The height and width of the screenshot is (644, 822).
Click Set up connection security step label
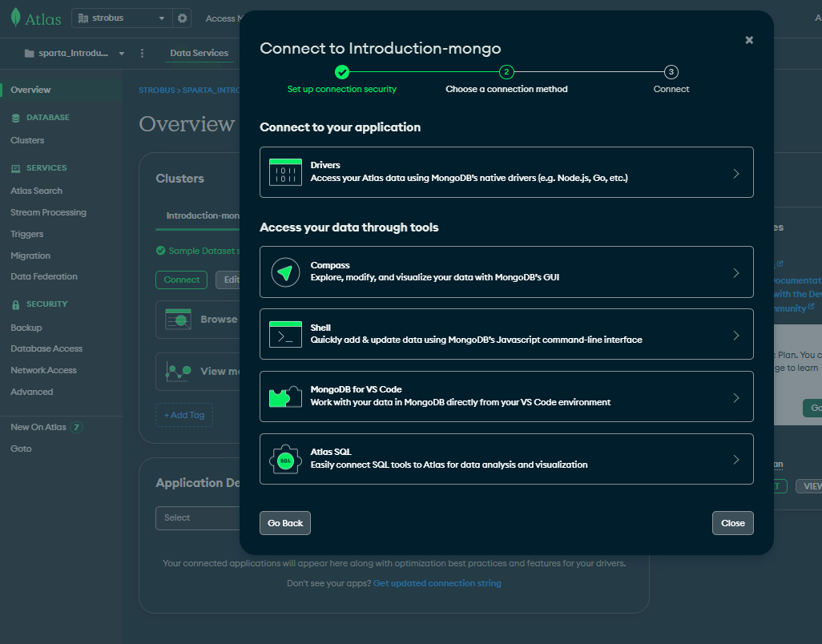coord(342,89)
